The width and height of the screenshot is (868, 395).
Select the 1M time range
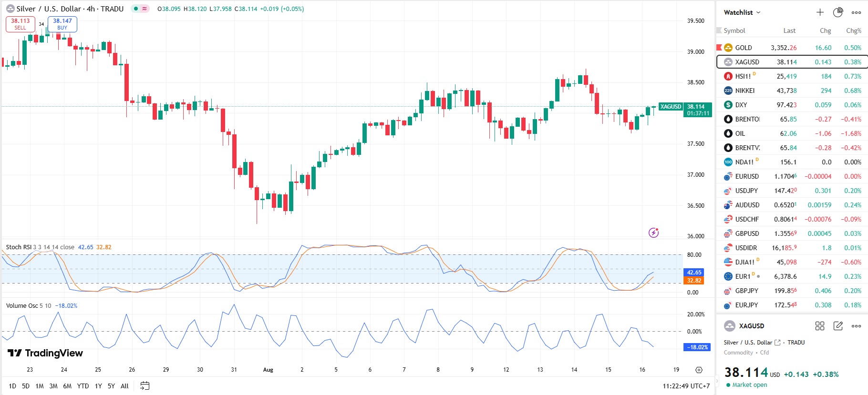tap(40, 386)
